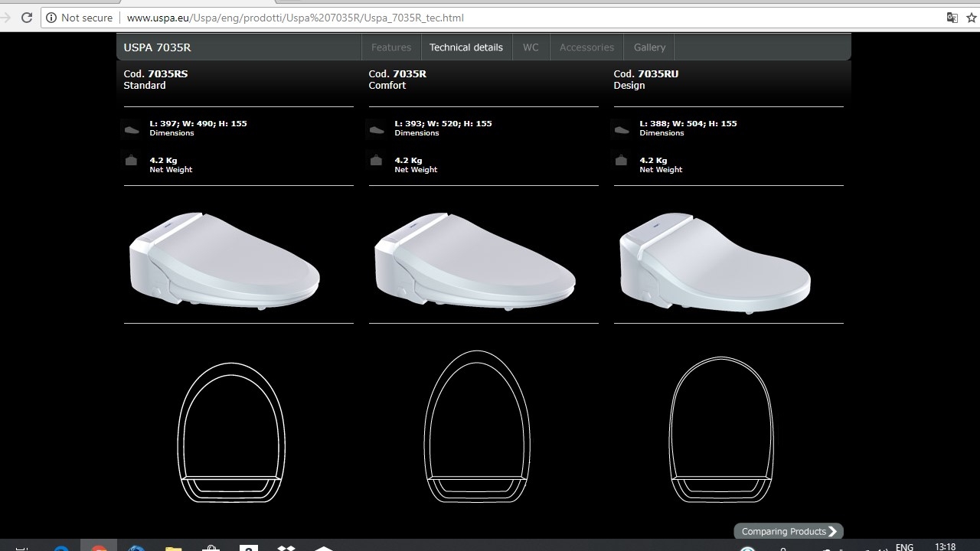Click the Dimensions label under Design model
This screenshot has width=980, height=551.
pyautogui.click(x=662, y=133)
